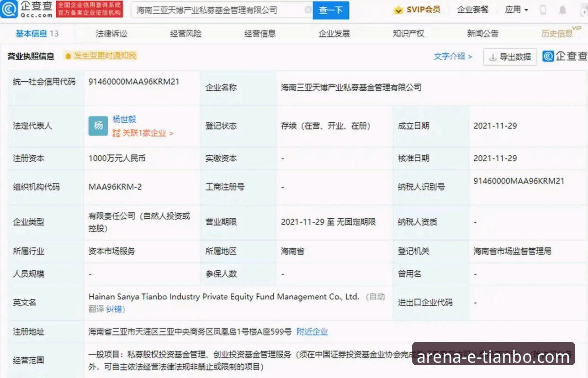Open the 企业套餐 menu item
Image resolution: width=588 pixels, height=378 pixels.
click(x=473, y=10)
